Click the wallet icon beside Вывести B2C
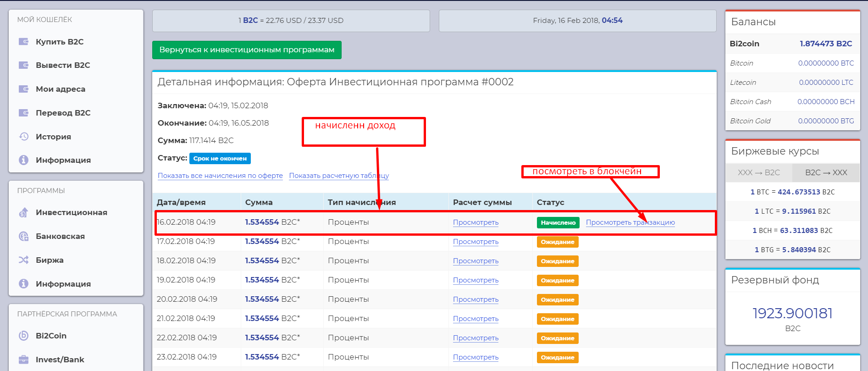The width and height of the screenshot is (868, 371). 23,65
